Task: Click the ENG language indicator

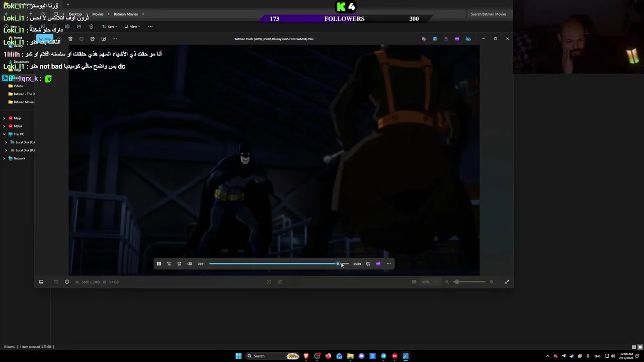Action: coord(597,356)
